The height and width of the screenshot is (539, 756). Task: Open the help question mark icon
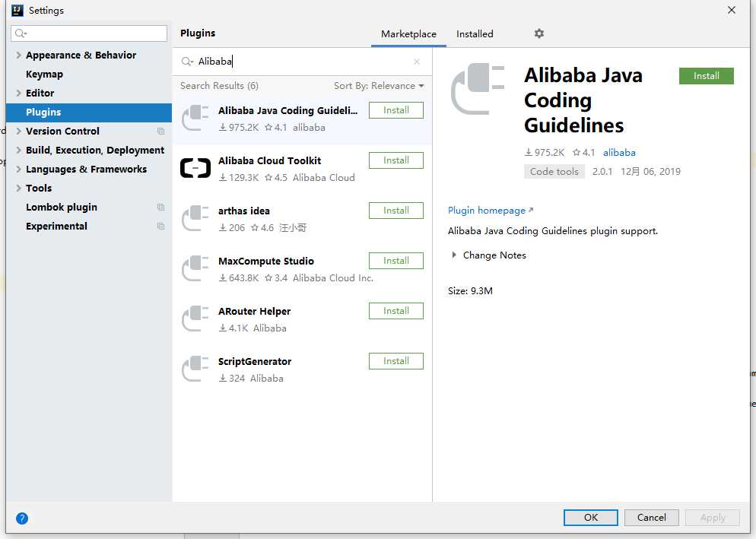22,518
